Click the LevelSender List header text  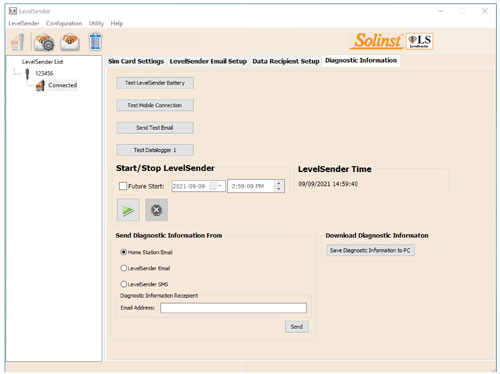[x=42, y=62]
